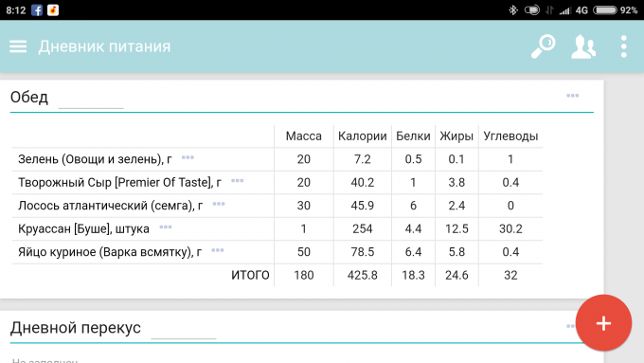644x363 pixels.
Task: Open options dots next to Круассан row
Action: pyautogui.click(x=166, y=227)
